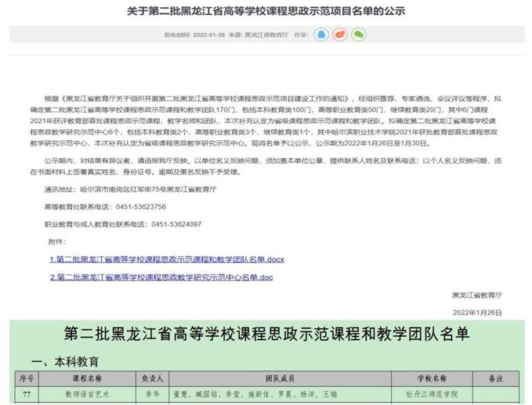Click the green heading 第二批黑龙江省高等学校课程思政示范课程和教学团队名单
The width and height of the screenshot is (532, 405).
click(266, 334)
